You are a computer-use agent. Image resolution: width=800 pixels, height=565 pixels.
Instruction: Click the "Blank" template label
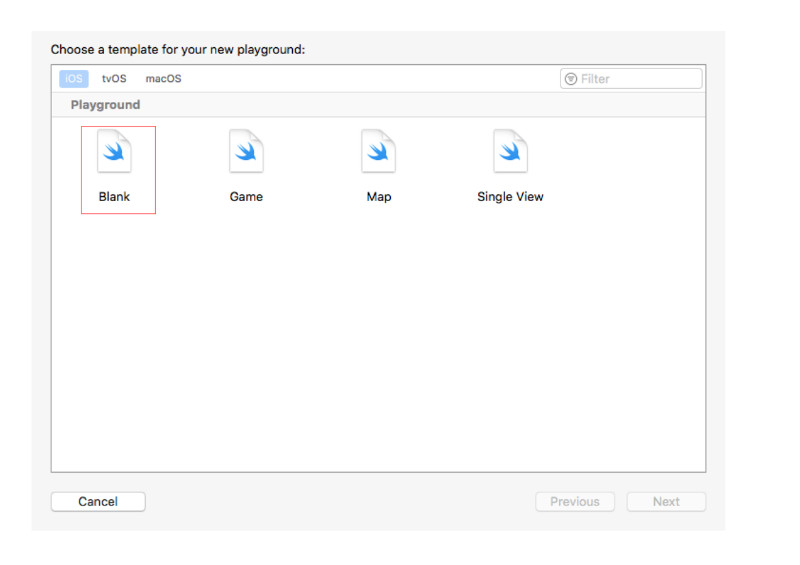tap(114, 196)
